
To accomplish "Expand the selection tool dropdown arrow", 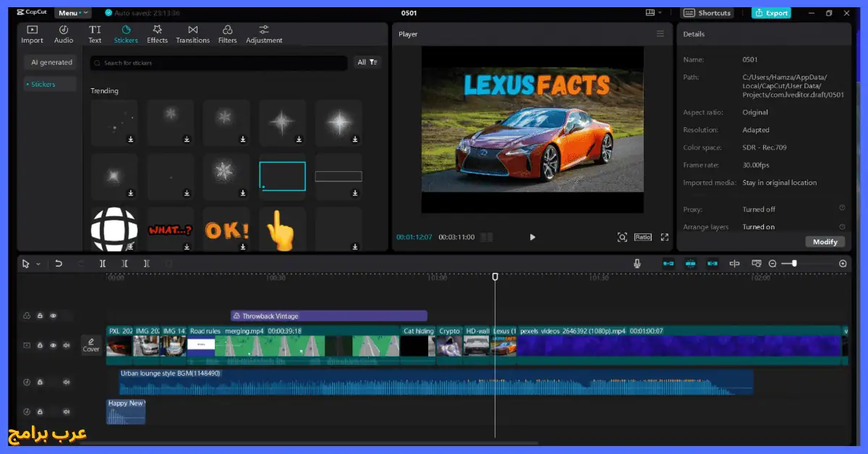I will (x=38, y=265).
